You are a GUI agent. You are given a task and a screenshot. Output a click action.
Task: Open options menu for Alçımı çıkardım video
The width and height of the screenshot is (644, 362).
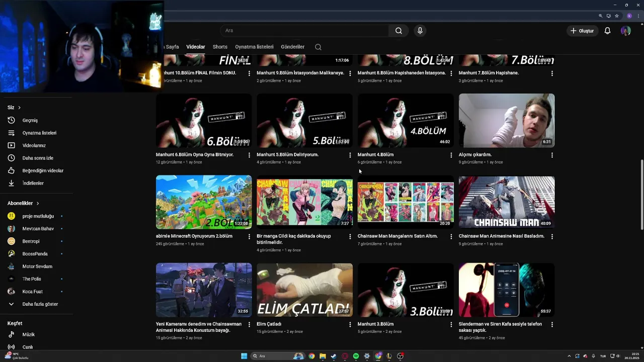pyautogui.click(x=552, y=155)
